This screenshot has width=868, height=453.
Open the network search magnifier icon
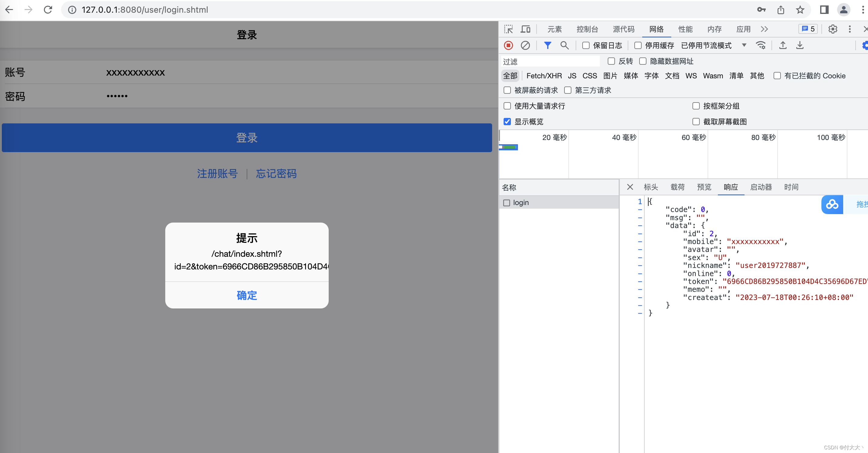(x=564, y=45)
